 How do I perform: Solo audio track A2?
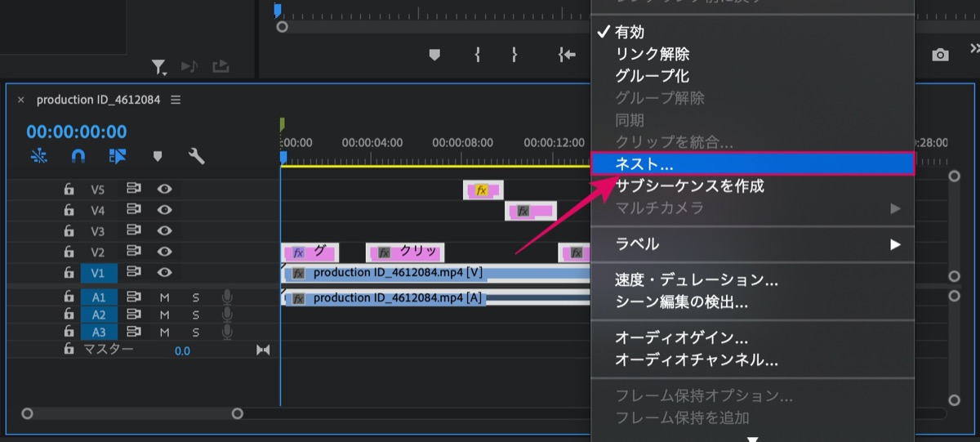[195, 315]
